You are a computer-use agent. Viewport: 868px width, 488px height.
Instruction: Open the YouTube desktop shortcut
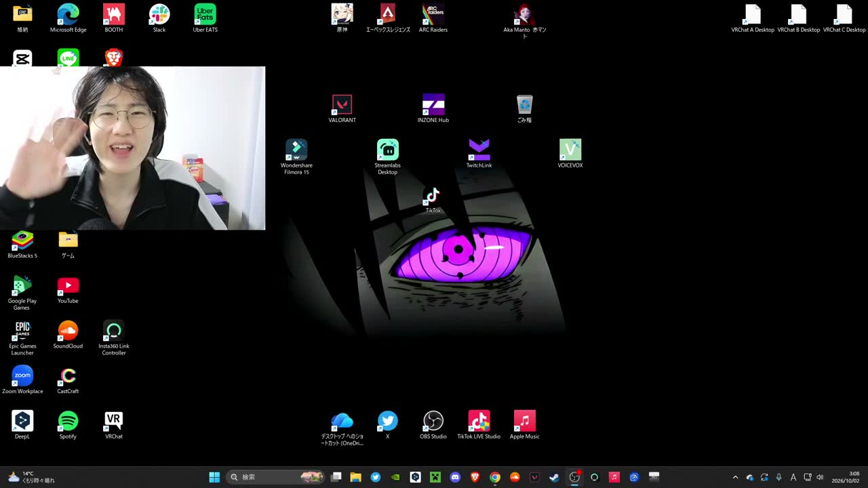click(x=68, y=289)
